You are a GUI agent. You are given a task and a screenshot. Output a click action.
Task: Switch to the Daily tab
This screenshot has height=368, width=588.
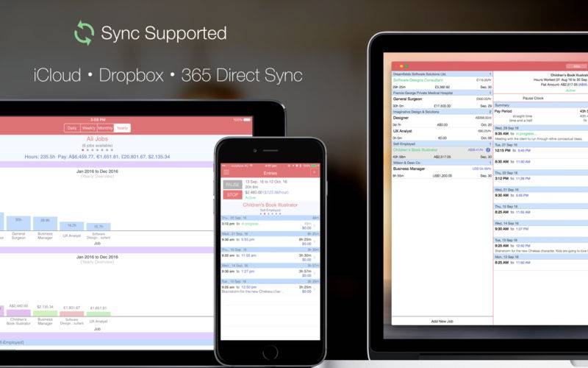point(72,128)
